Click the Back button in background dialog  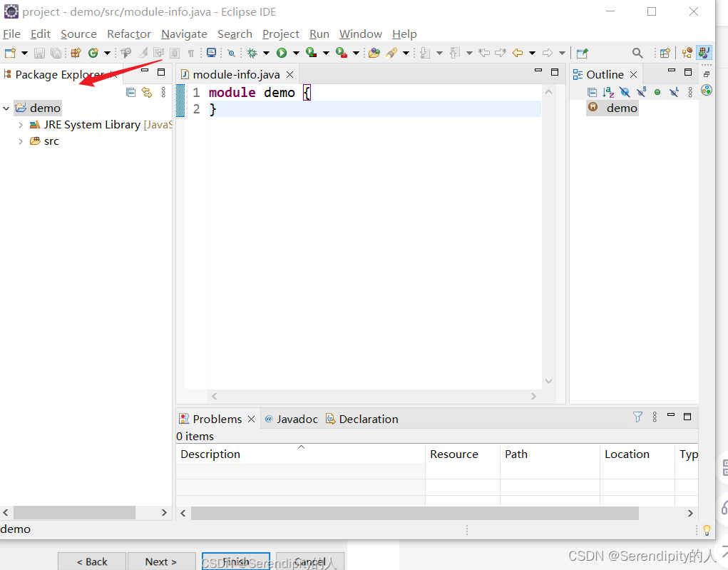click(92, 561)
